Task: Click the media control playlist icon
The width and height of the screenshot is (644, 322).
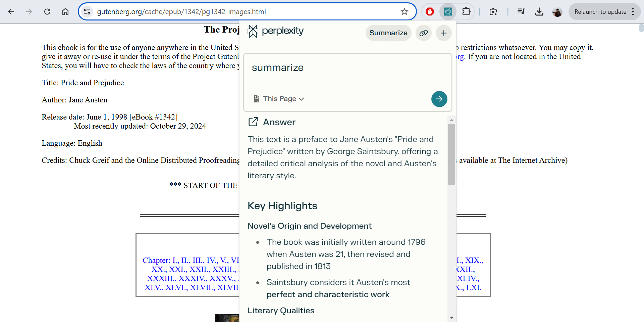Action: pos(521,12)
